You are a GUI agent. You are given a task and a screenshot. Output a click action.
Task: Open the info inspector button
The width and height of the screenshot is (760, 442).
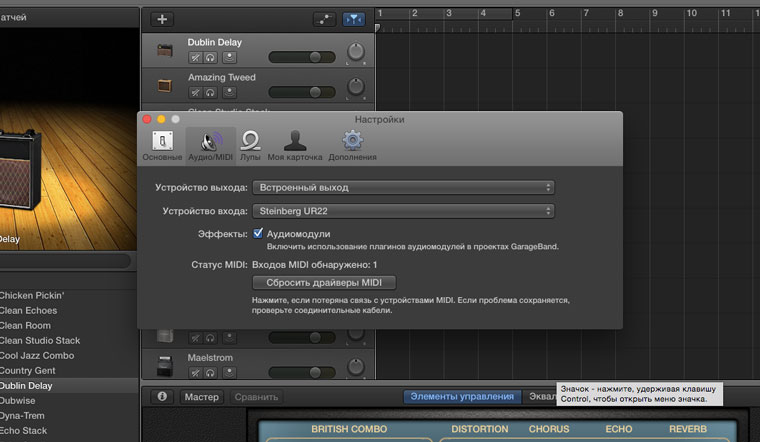(x=162, y=396)
